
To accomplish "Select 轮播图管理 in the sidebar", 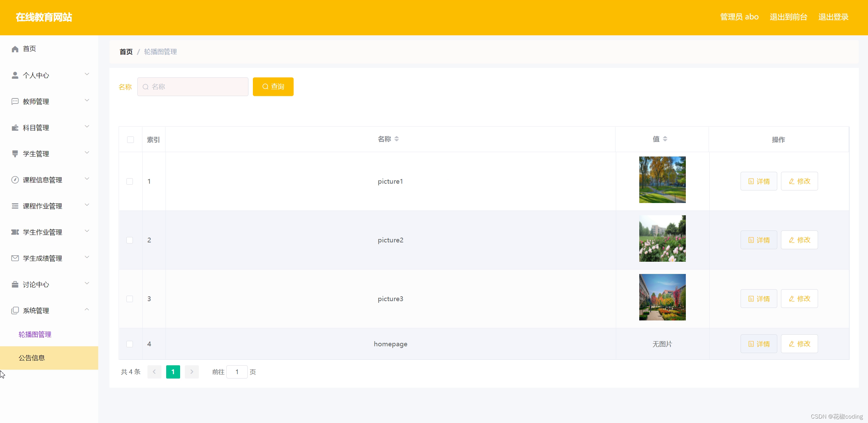I will [x=35, y=334].
